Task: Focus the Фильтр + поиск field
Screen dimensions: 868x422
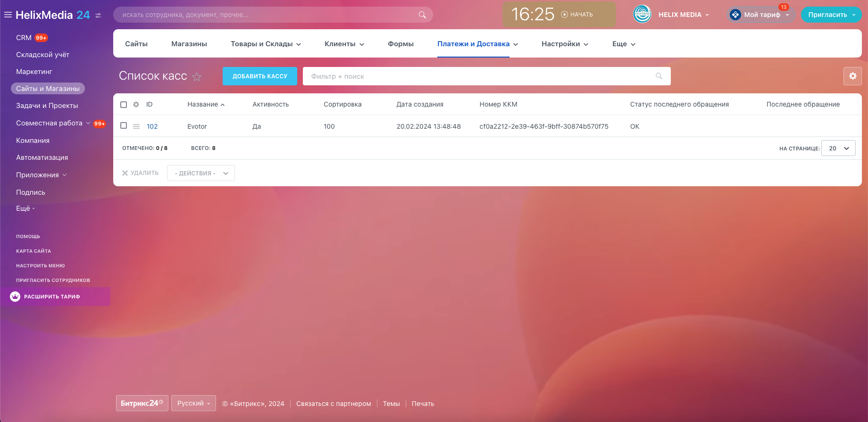Action: (x=487, y=76)
